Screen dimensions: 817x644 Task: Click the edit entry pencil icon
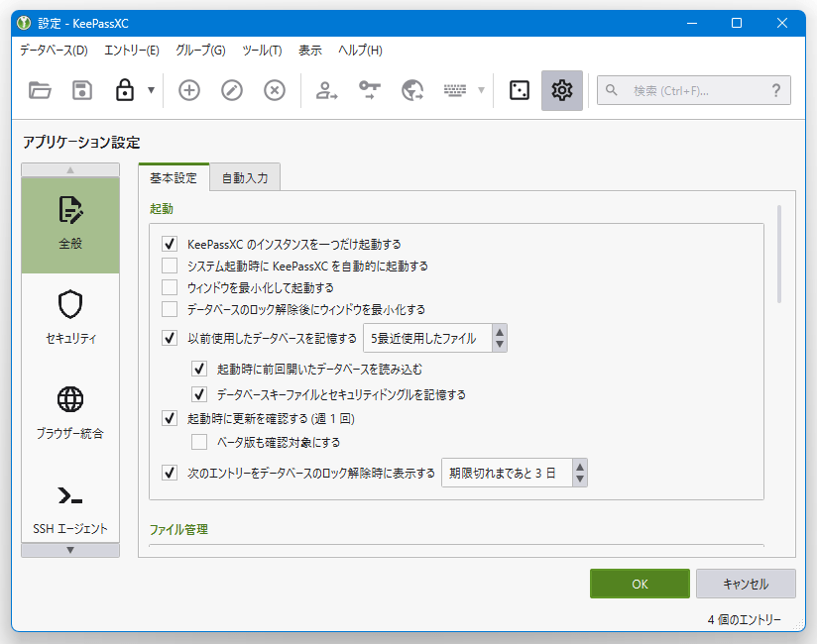[x=232, y=90]
